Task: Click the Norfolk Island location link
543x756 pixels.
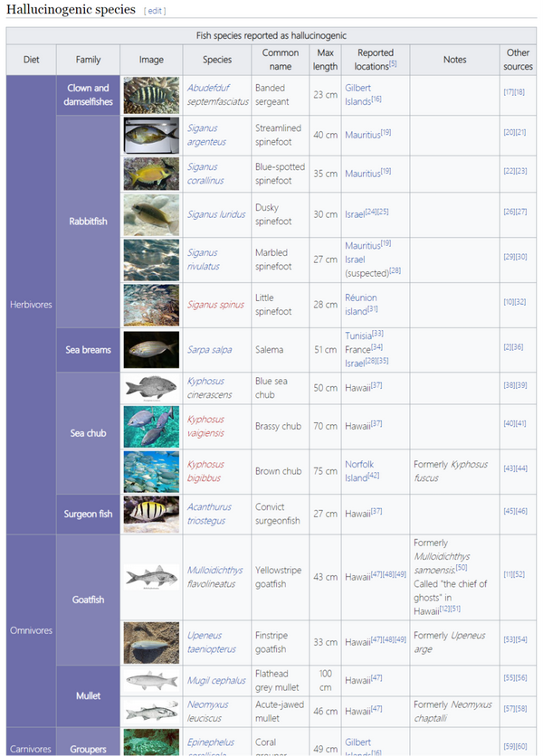Action: [x=359, y=471]
